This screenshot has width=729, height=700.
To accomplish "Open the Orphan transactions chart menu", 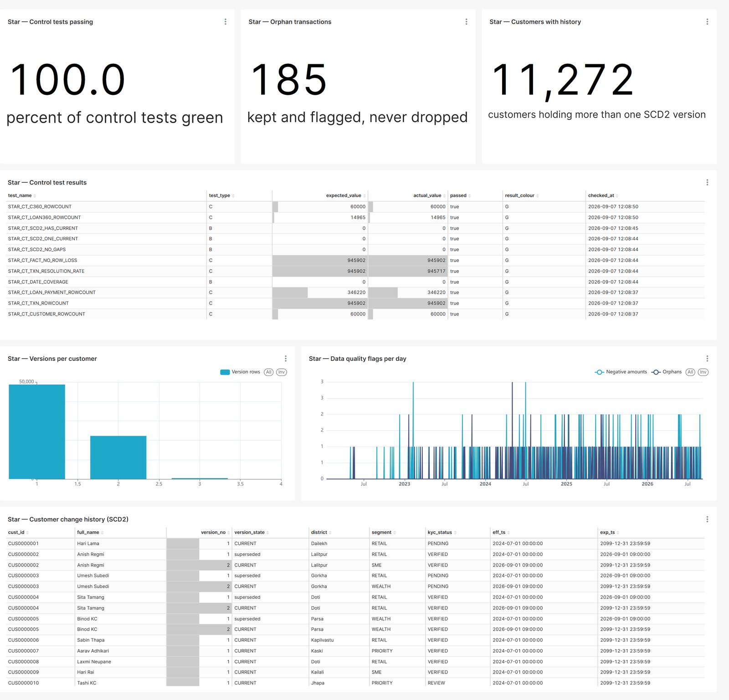I will (x=466, y=22).
